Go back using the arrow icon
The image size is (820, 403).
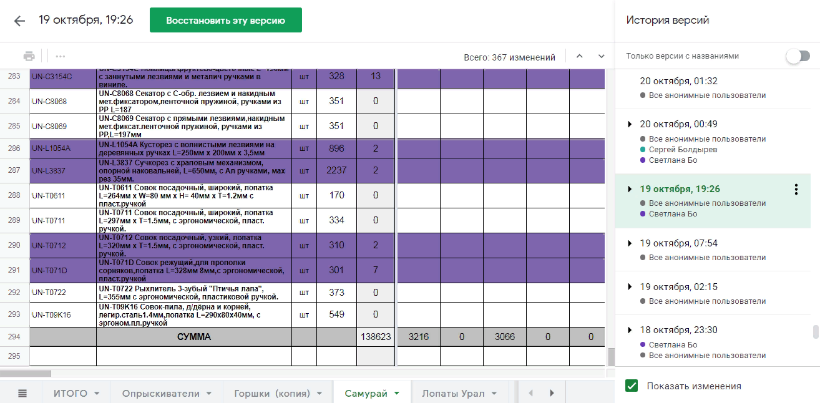click(x=18, y=20)
